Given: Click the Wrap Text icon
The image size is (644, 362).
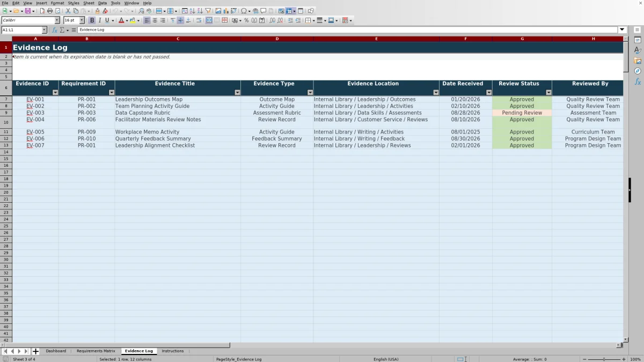Looking at the screenshot, I should tap(199, 20).
